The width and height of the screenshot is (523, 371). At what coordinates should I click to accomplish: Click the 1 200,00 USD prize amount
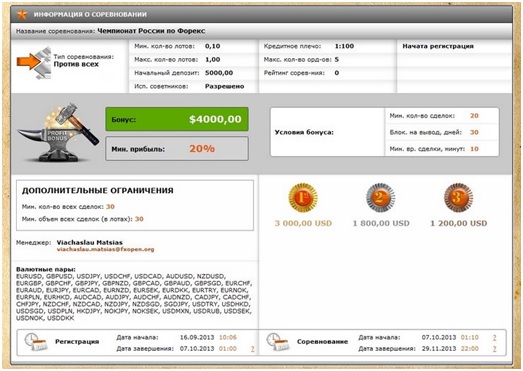(x=459, y=223)
